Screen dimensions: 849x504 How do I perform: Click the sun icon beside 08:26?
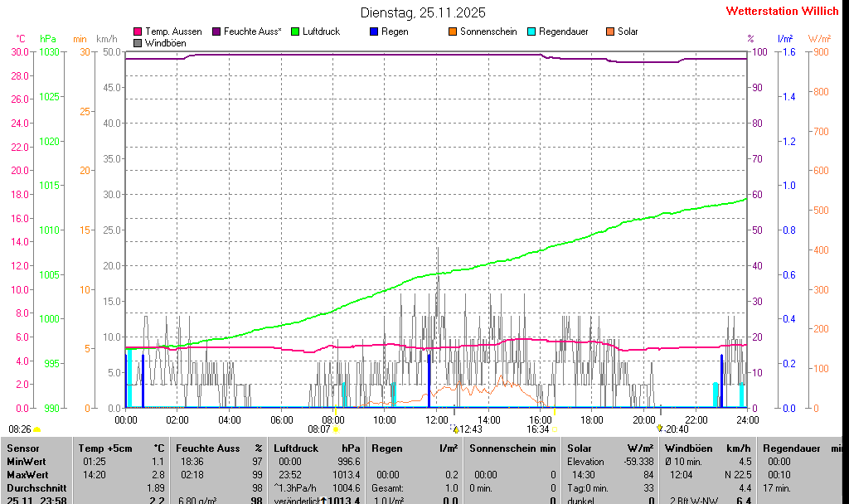coord(37,429)
